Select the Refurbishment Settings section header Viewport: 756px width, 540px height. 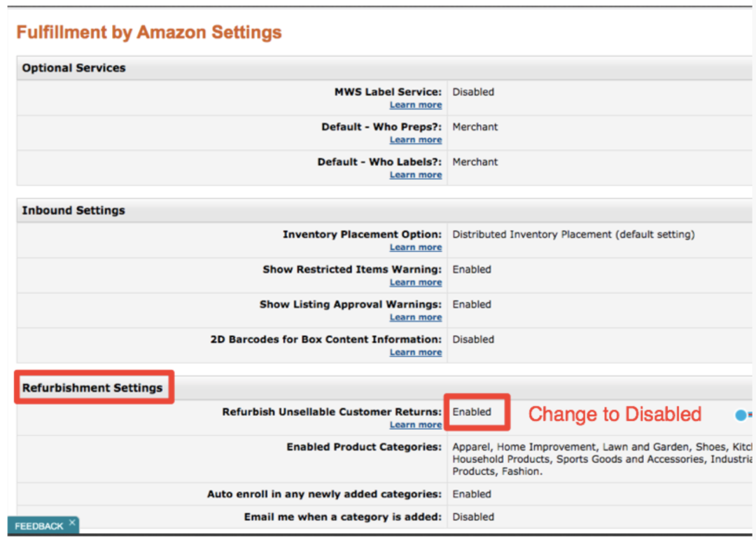[x=92, y=388]
